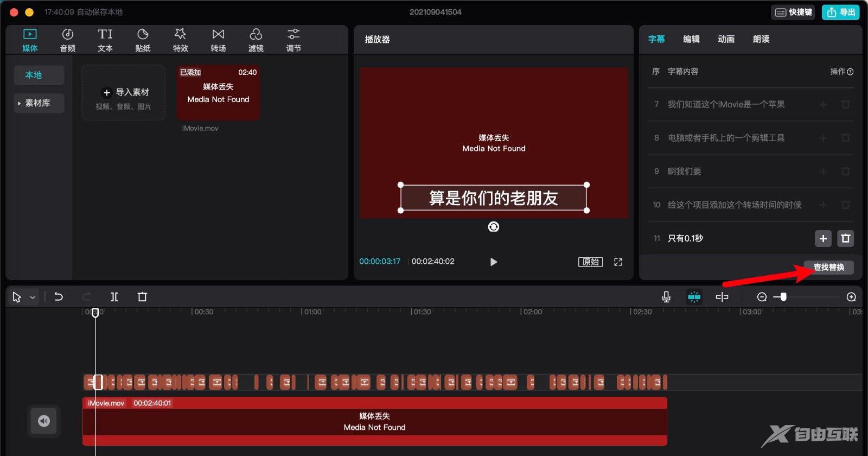
Task: Delete subtitle row 11 with trash icon
Action: (845, 238)
